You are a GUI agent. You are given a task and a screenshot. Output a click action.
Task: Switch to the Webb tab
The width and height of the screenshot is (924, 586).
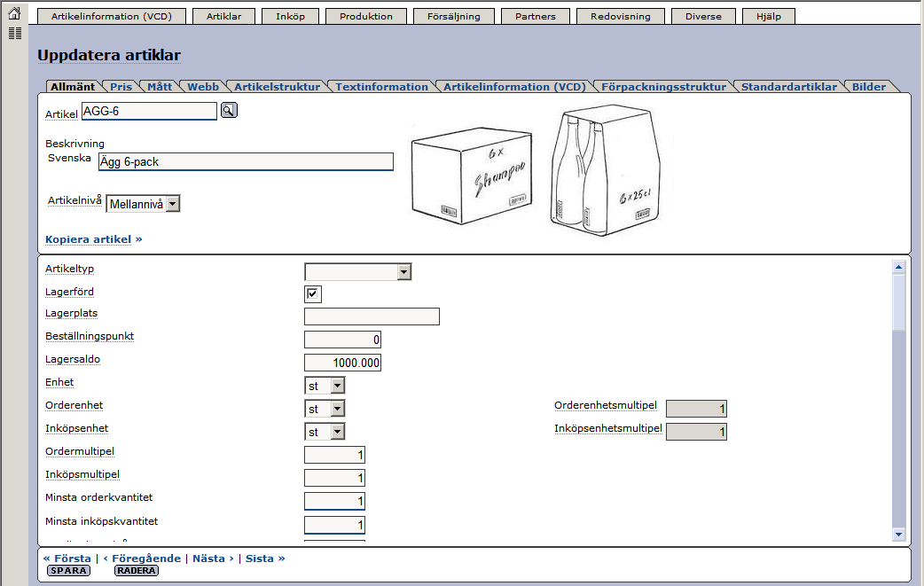click(203, 87)
